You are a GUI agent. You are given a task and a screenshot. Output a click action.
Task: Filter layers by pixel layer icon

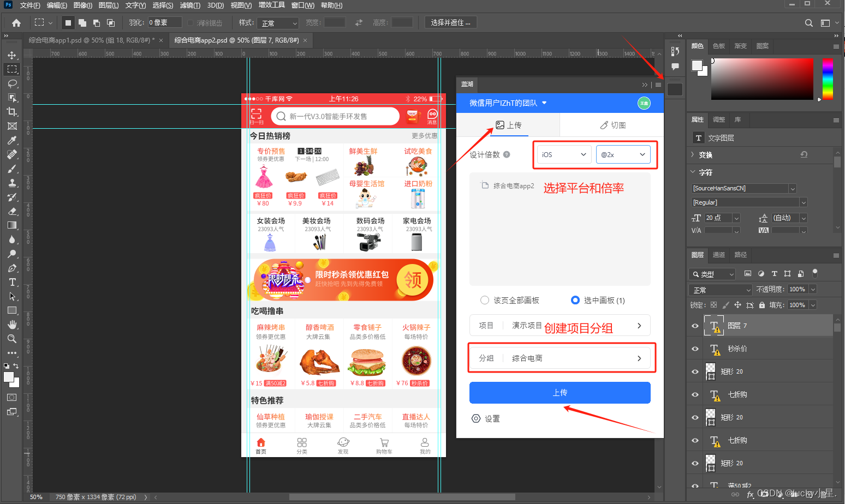(748, 274)
